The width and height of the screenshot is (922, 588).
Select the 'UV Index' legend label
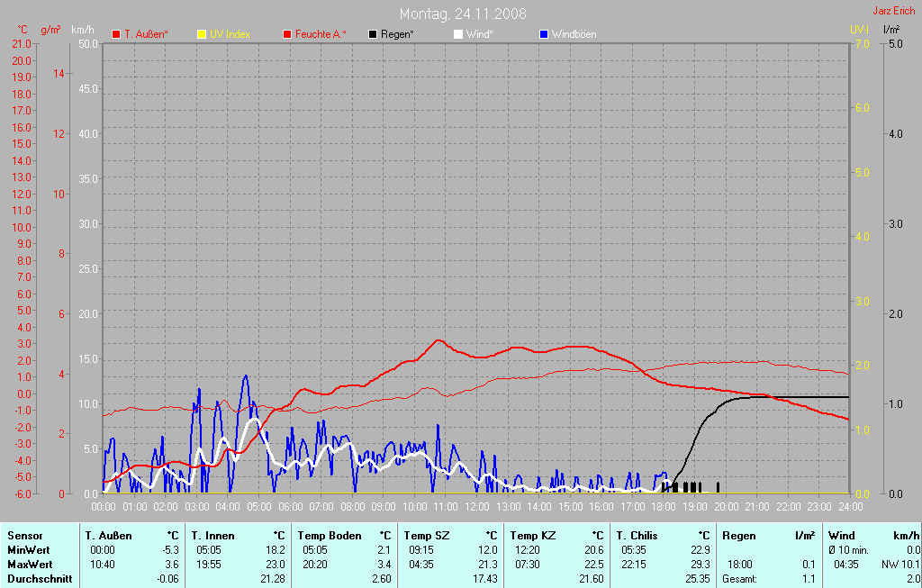[230, 34]
